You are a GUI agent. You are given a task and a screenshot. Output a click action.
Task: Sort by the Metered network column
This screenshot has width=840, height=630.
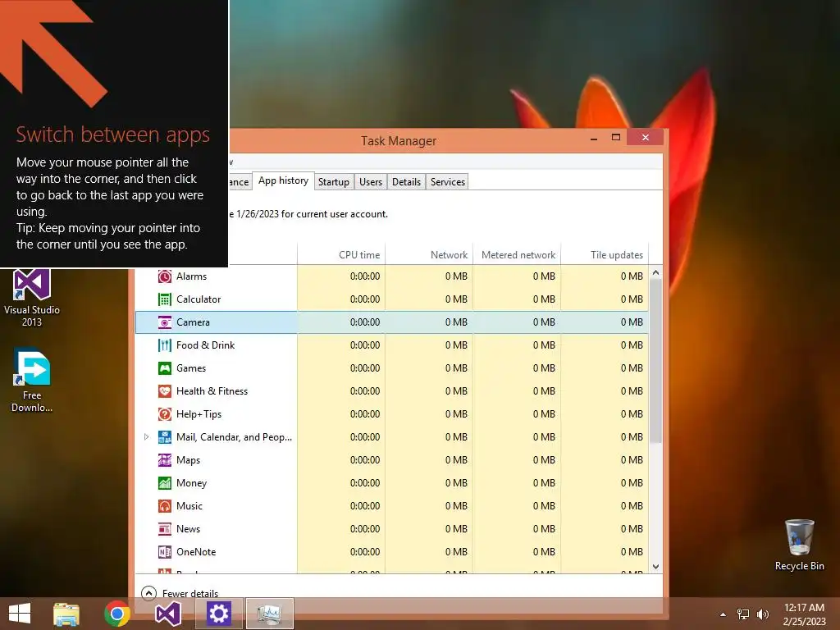517,255
